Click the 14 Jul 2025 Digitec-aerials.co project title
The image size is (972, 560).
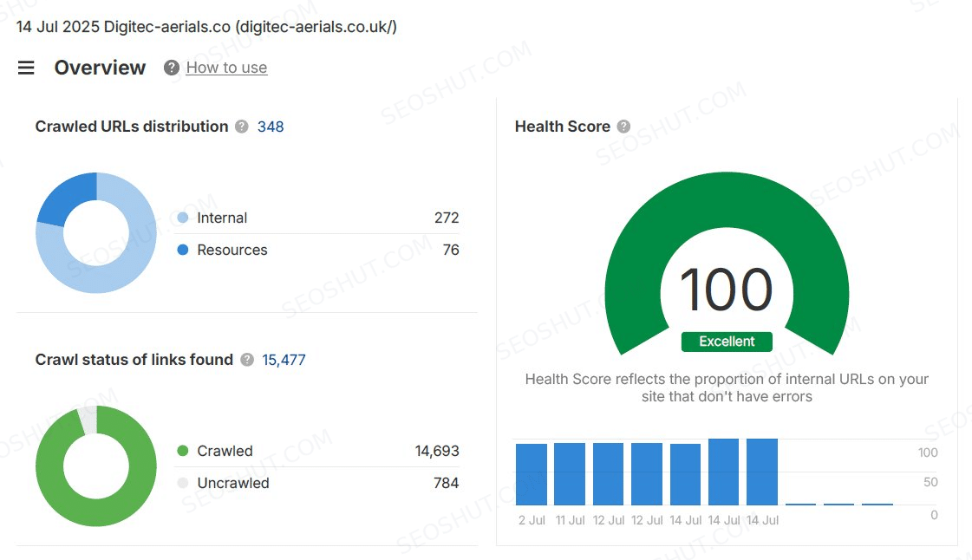[x=206, y=27]
